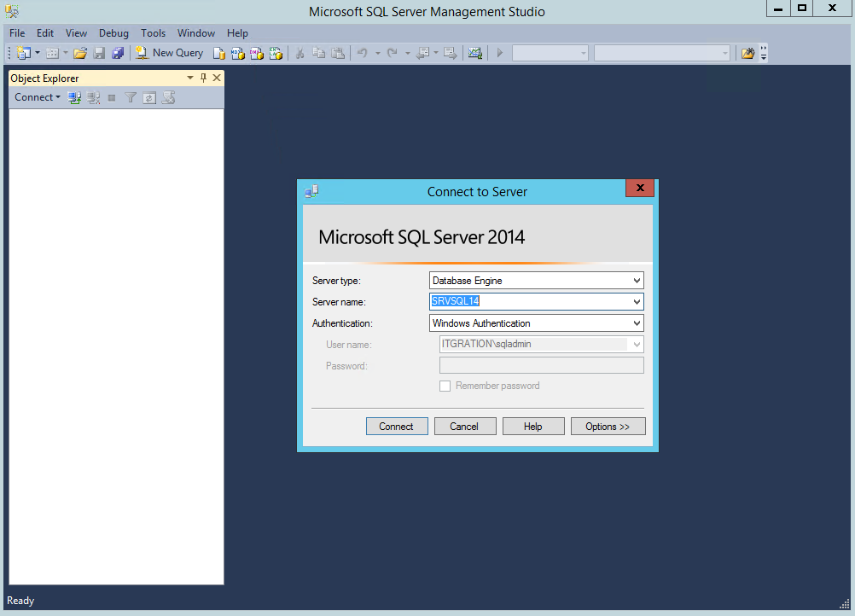855x616 pixels.
Task: Click the Help button in the dialog
Action: (532, 427)
